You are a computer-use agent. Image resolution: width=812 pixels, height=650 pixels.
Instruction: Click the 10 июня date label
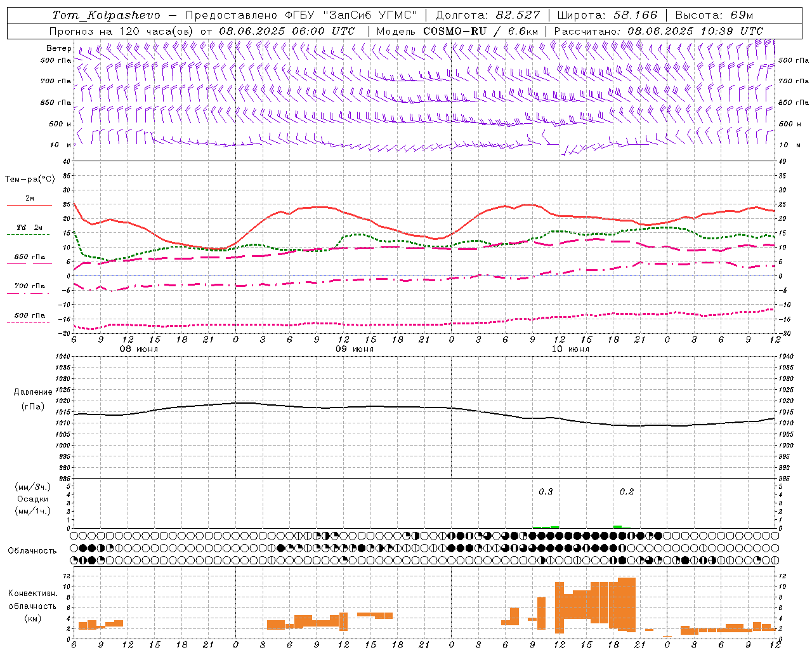570,349
